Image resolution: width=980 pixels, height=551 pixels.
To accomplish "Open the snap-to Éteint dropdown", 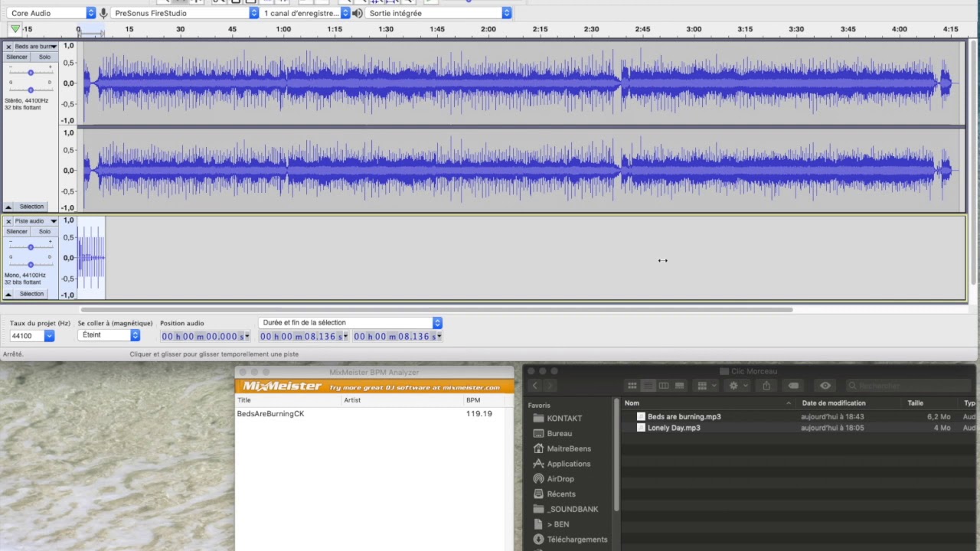I will point(109,335).
